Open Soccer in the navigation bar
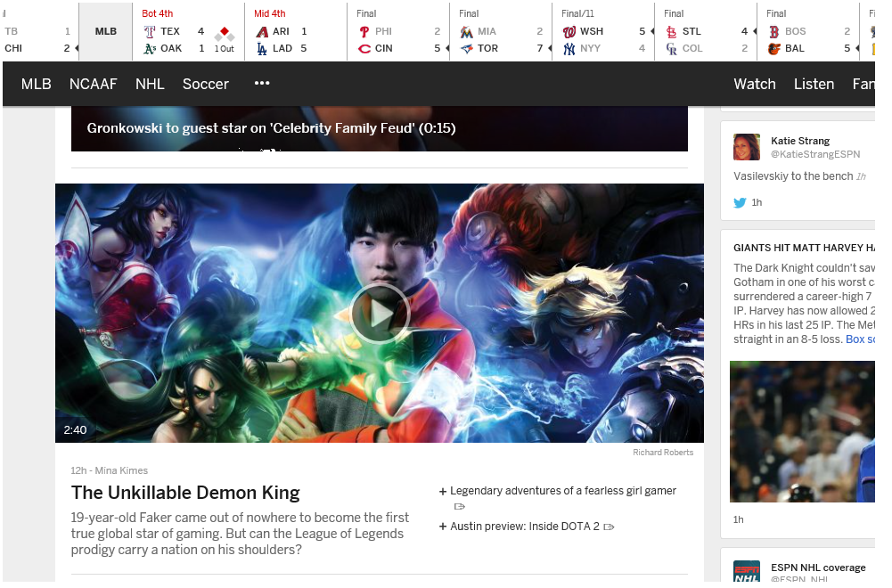 (x=206, y=84)
